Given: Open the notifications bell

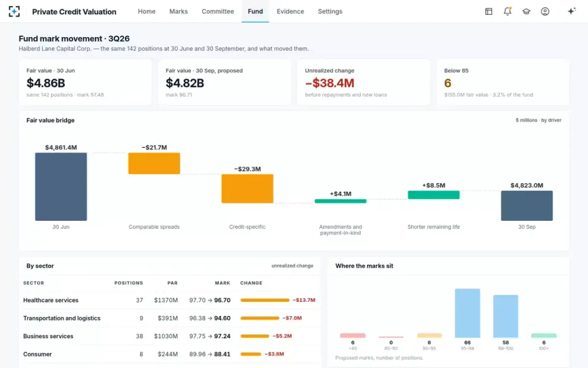Looking at the screenshot, I should click(507, 11).
